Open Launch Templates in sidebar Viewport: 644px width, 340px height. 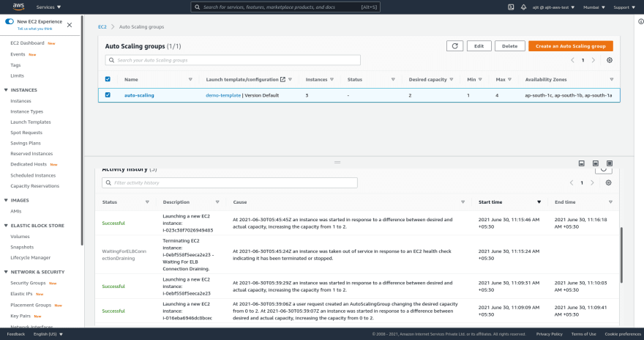[x=31, y=122]
